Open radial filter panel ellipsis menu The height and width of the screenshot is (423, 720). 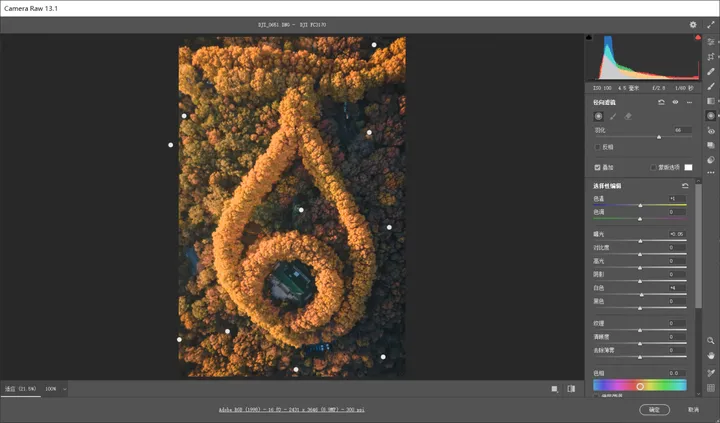[689, 102]
